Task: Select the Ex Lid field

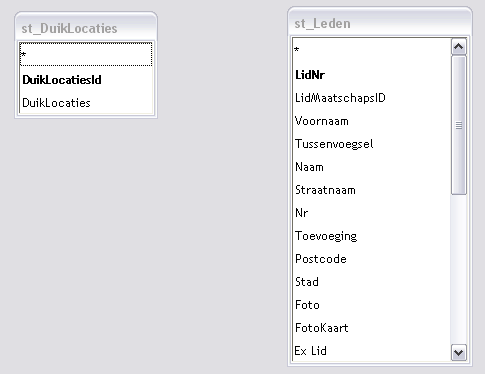Action: (x=372, y=350)
